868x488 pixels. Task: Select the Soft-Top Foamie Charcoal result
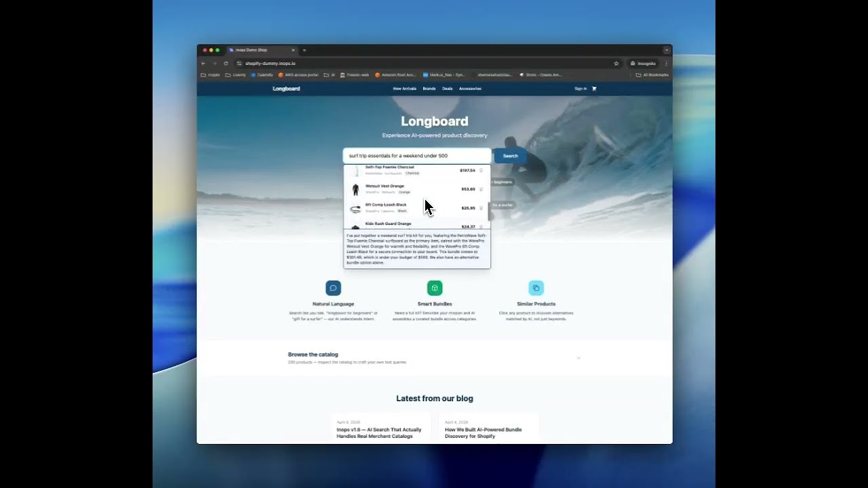coord(416,170)
